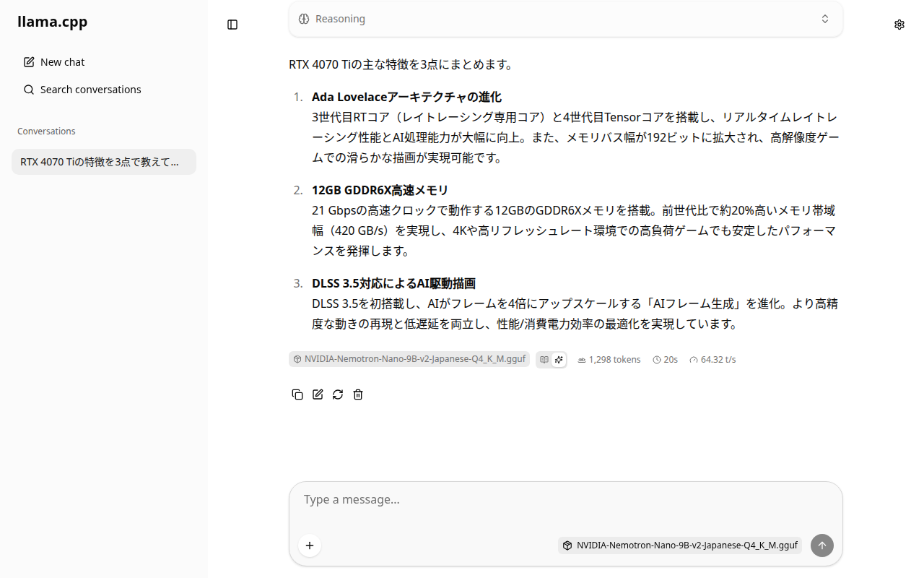Click the llama.cpp title

(53, 22)
